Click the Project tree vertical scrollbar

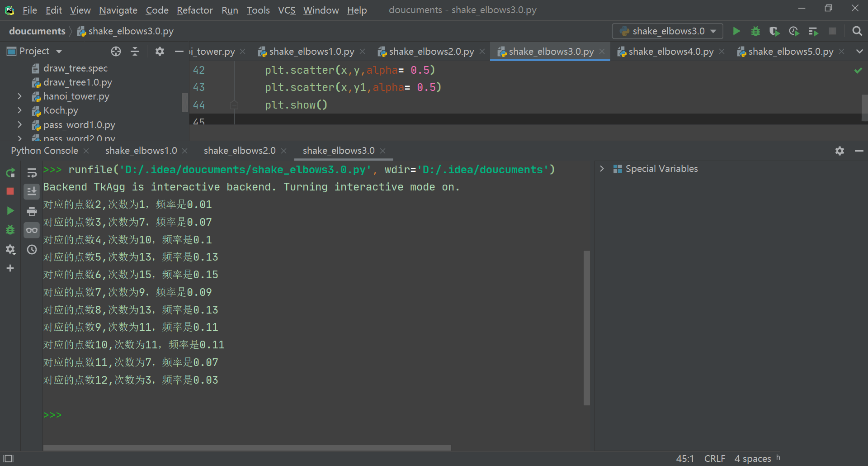185,102
